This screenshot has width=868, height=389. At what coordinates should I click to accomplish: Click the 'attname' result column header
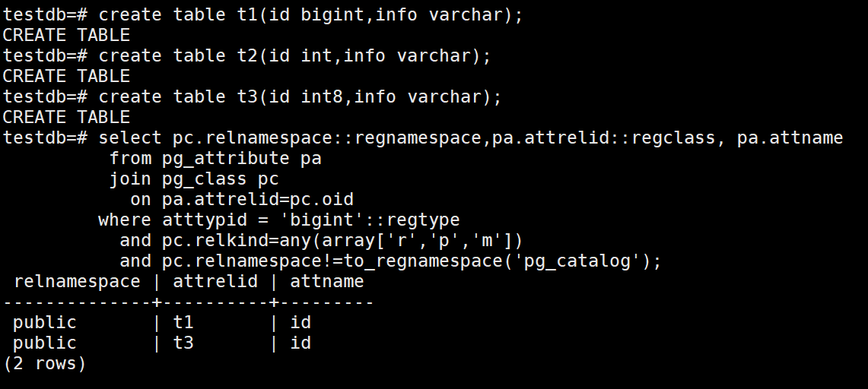[327, 282]
